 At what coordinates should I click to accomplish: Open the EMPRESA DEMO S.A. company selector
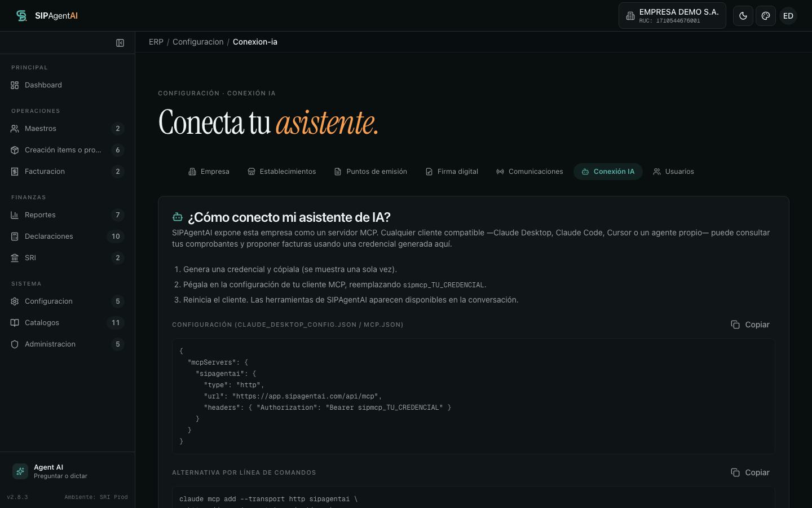click(x=672, y=16)
